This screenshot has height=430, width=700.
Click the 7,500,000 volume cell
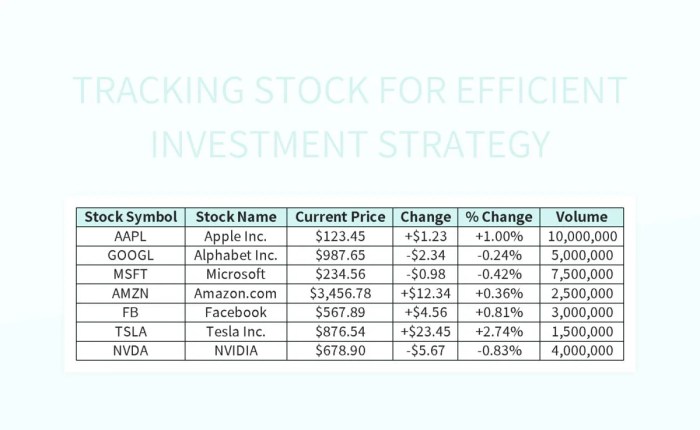(x=581, y=274)
